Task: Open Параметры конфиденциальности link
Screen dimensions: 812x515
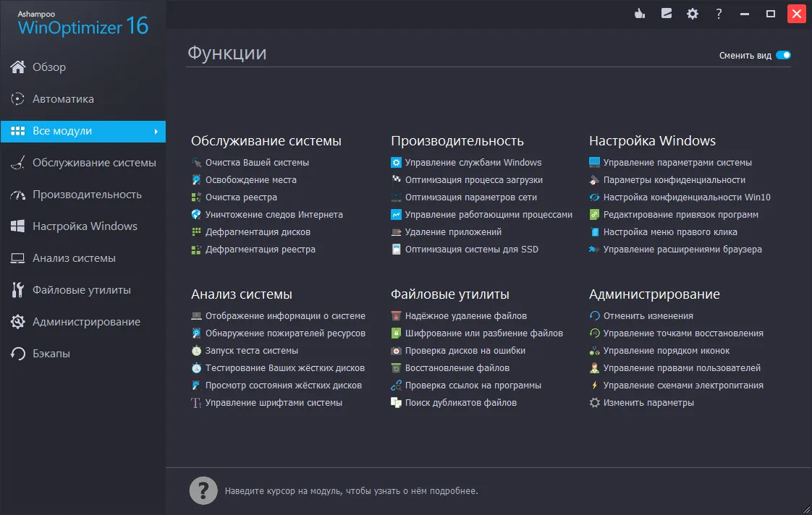Action: (674, 180)
